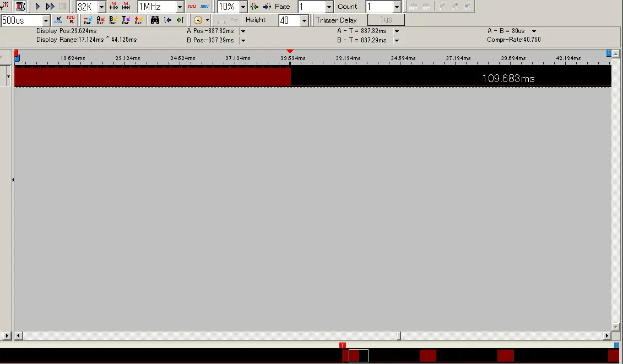Image resolution: width=623 pixels, height=364 pixels.
Task: Click the add bar plus icon
Action: pyautogui.click(x=138, y=20)
